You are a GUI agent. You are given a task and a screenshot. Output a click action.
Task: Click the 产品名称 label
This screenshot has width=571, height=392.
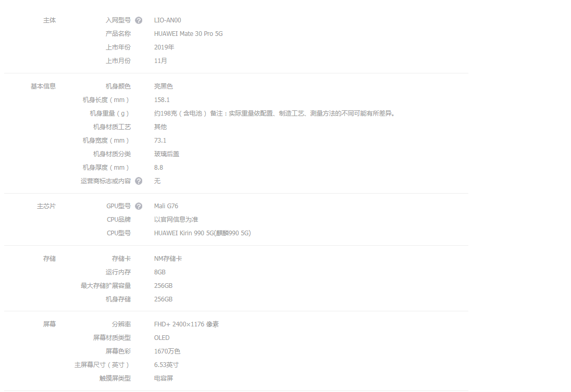118,34
